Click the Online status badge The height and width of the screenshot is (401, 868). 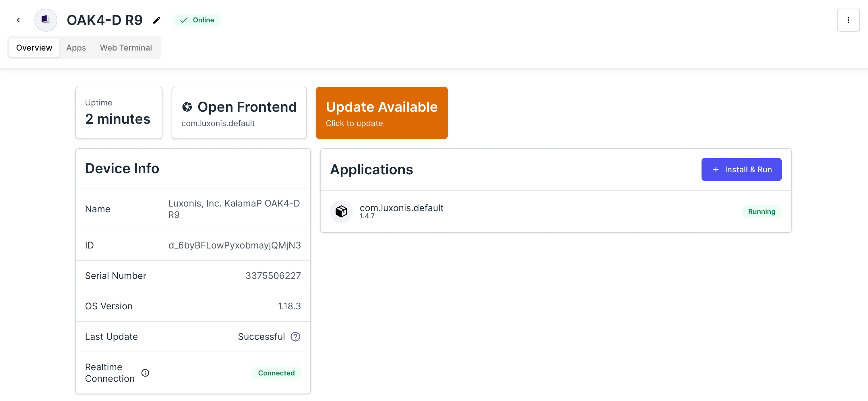point(197,20)
